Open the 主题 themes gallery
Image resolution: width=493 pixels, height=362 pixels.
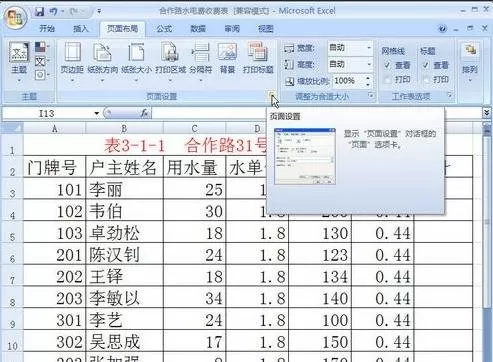pos(19,62)
